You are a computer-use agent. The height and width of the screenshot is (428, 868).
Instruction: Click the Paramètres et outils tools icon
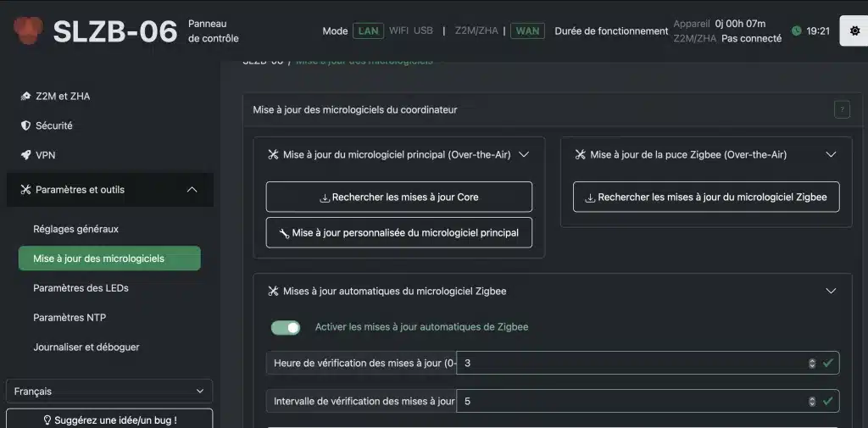(x=25, y=190)
